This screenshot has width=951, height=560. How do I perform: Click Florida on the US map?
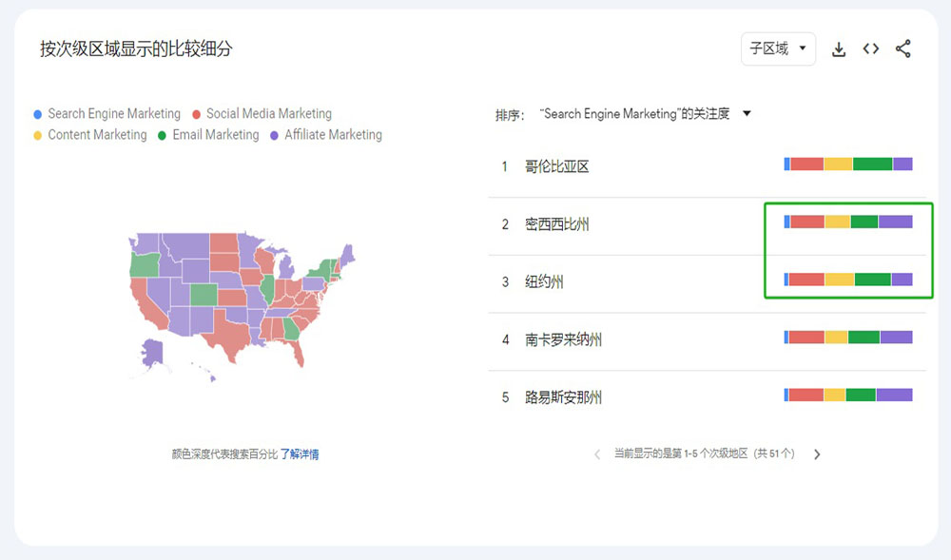pyautogui.click(x=297, y=352)
